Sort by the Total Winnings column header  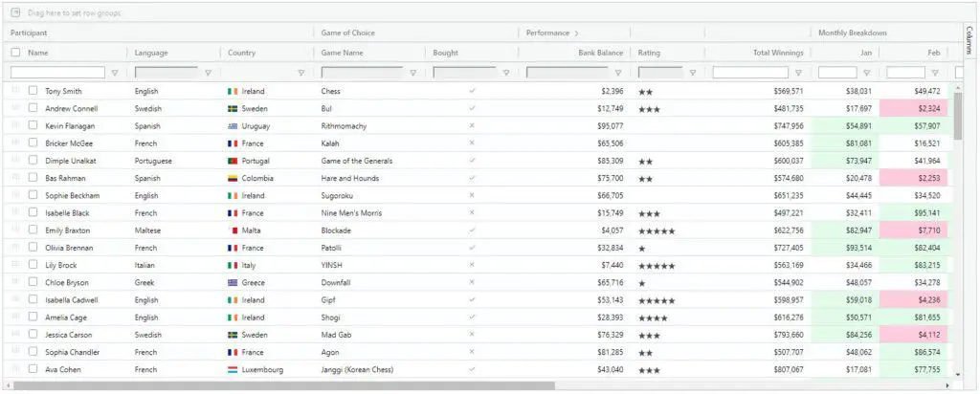(x=777, y=53)
